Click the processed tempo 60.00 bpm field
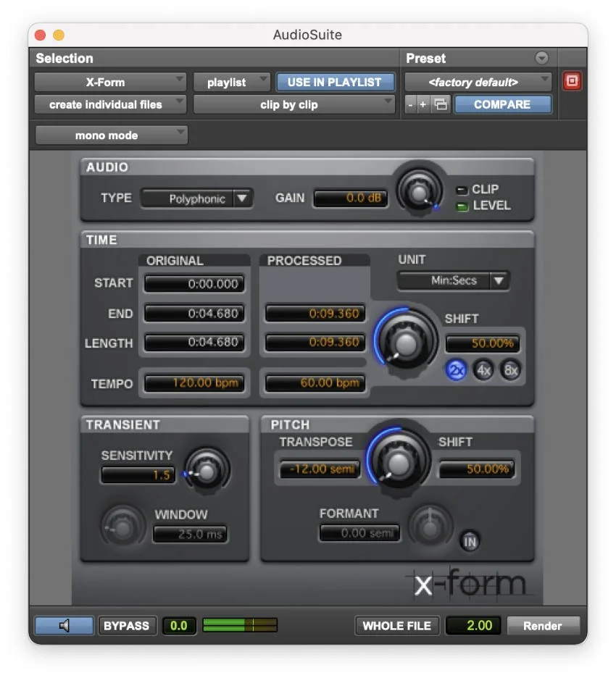Image resolution: width=616 pixels, height=678 pixels. pyautogui.click(x=315, y=383)
